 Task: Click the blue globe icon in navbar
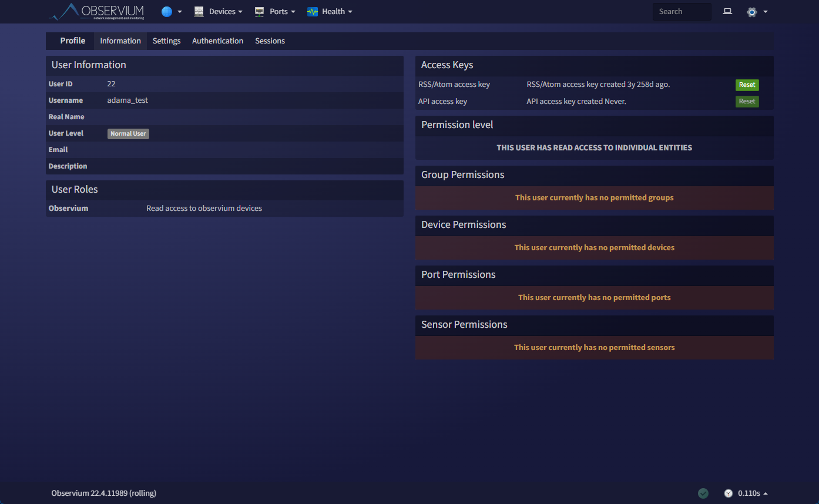tap(167, 12)
